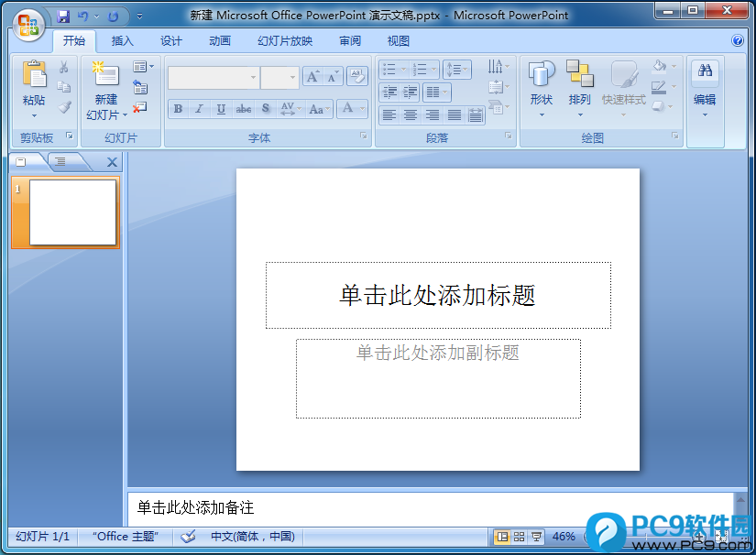Open the 编辑 editing menu
756x555 pixels.
(x=705, y=89)
